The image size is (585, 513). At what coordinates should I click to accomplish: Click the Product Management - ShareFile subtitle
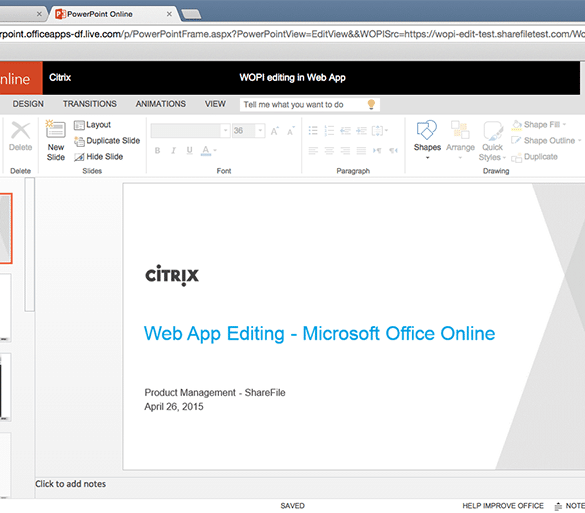(215, 392)
